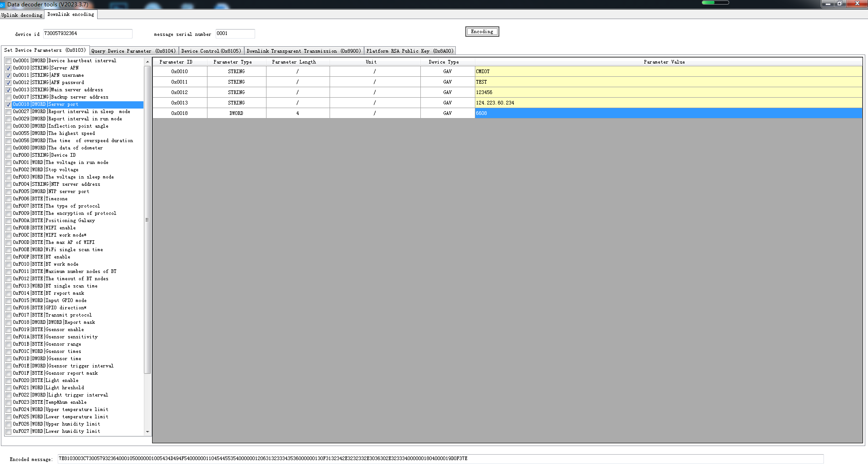Image resolution: width=868 pixels, height=471 pixels.
Task: Uncheck the Server APN parameter
Action: coord(9,68)
